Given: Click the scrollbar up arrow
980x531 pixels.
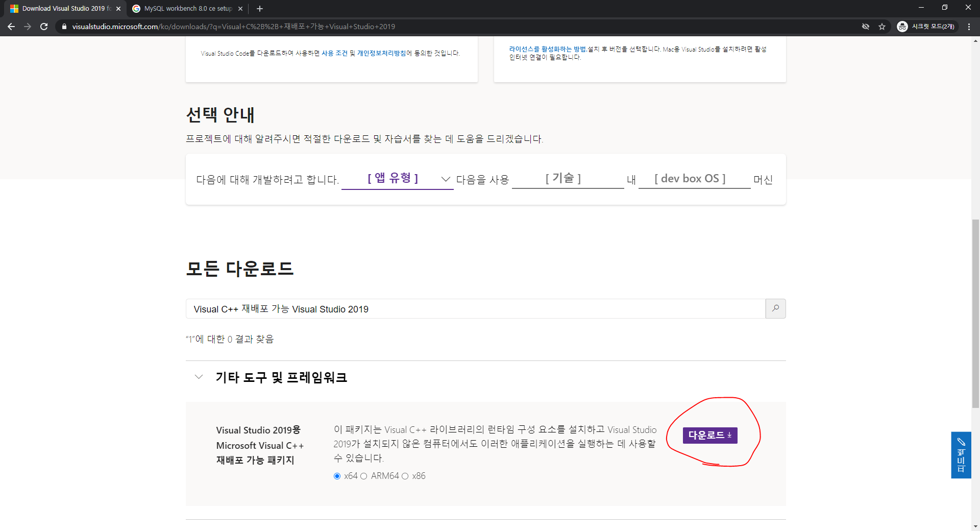Looking at the screenshot, I should pyautogui.click(x=975, y=40).
